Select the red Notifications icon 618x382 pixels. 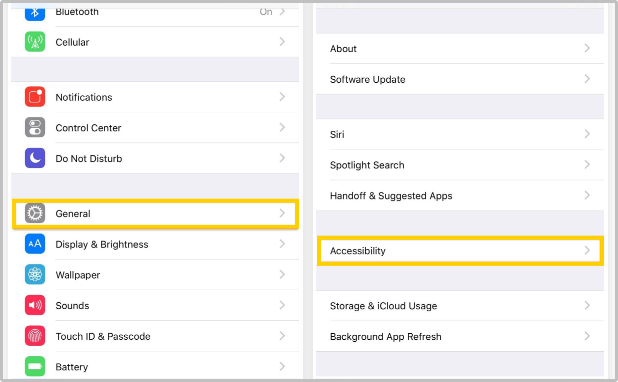coord(35,97)
